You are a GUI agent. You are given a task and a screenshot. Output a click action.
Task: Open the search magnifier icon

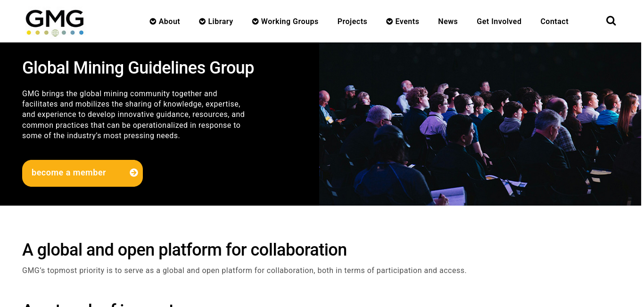click(611, 21)
